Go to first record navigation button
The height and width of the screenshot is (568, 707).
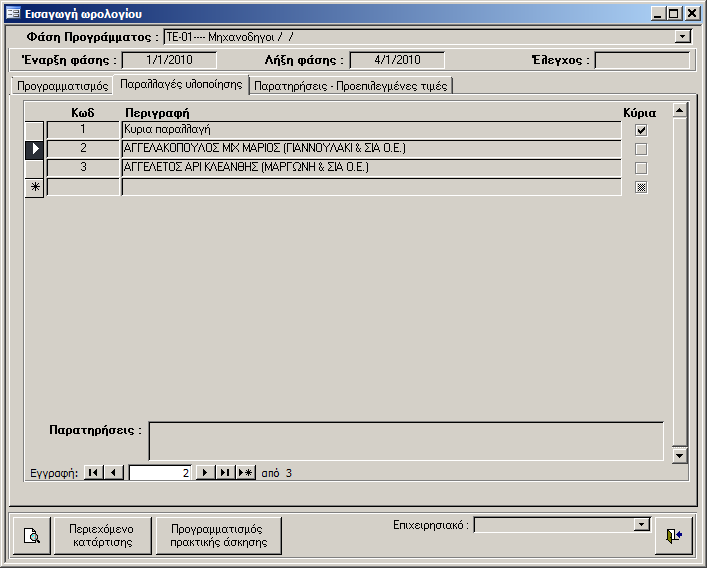93,473
